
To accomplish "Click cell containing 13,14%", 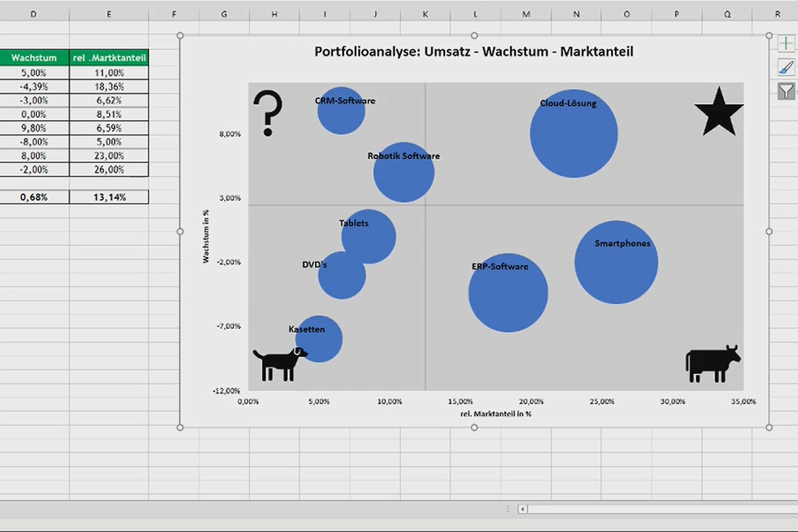I will point(109,197).
